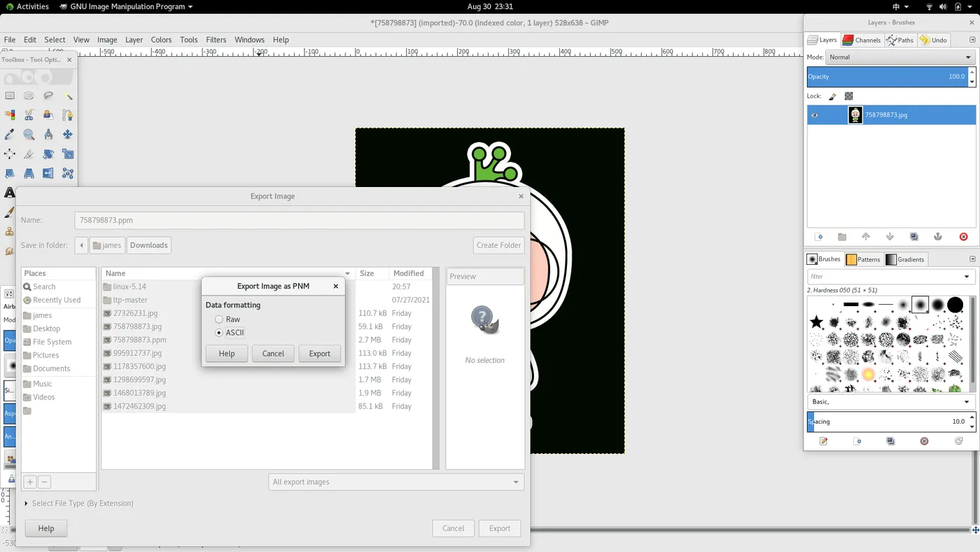Select the black star brush thumbnail
This screenshot has width=980, height=552.
816,322
